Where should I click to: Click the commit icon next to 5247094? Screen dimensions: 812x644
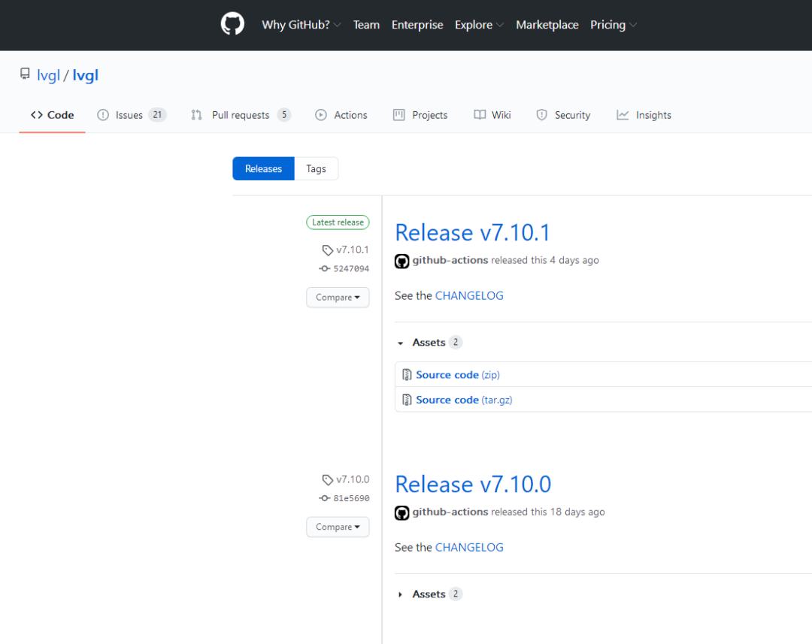(324, 268)
